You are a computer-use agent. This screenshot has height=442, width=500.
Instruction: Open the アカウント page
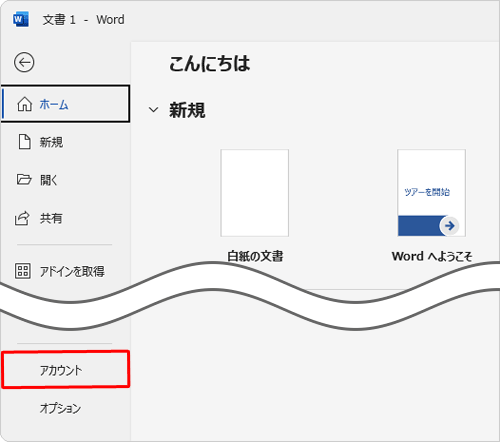coord(65,370)
